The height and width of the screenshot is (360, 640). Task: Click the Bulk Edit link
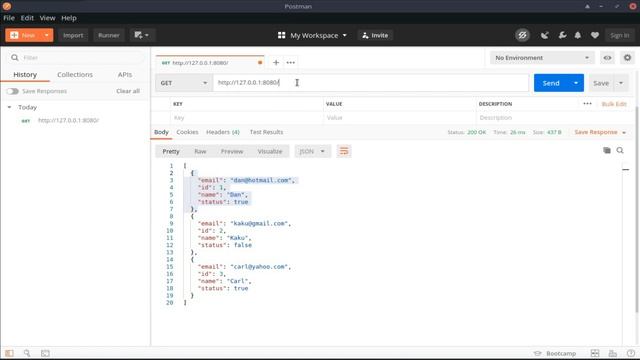[614, 104]
